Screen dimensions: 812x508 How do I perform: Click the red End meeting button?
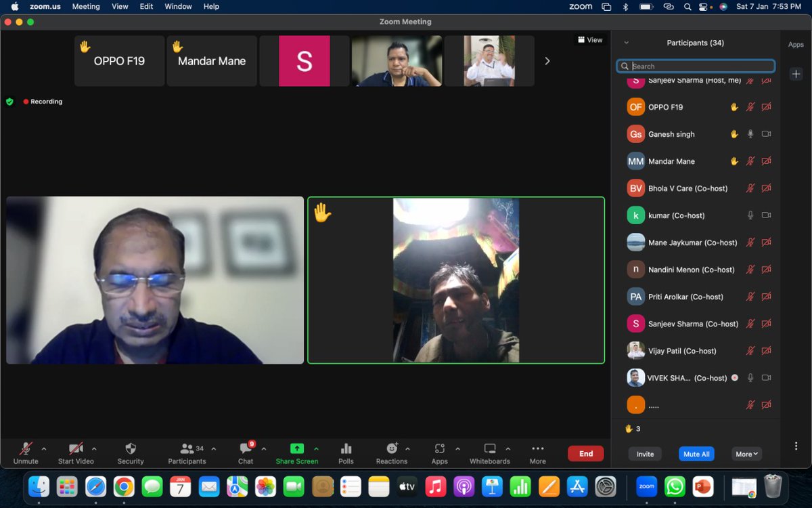pyautogui.click(x=586, y=454)
